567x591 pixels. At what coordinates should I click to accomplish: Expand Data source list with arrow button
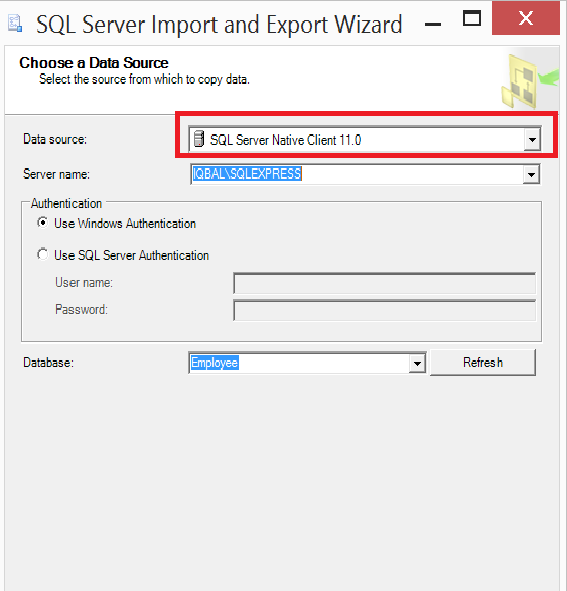(x=532, y=140)
